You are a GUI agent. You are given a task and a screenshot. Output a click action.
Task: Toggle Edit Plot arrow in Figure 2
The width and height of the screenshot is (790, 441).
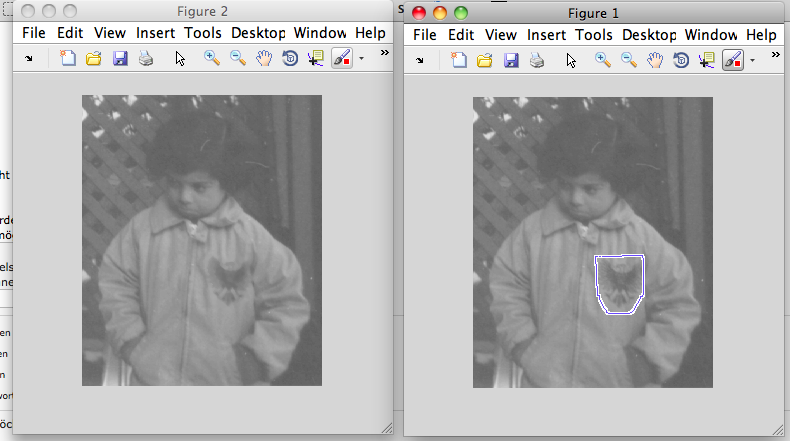pos(180,59)
